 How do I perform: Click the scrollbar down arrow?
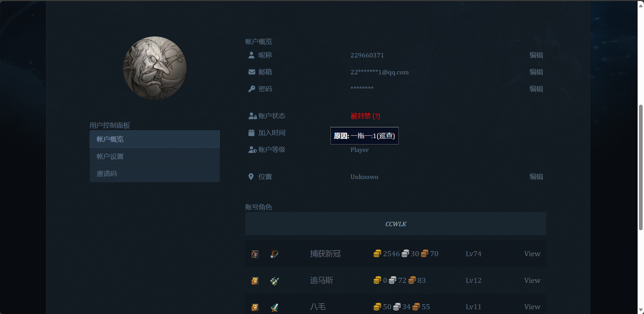pyautogui.click(x=641, y=310)
